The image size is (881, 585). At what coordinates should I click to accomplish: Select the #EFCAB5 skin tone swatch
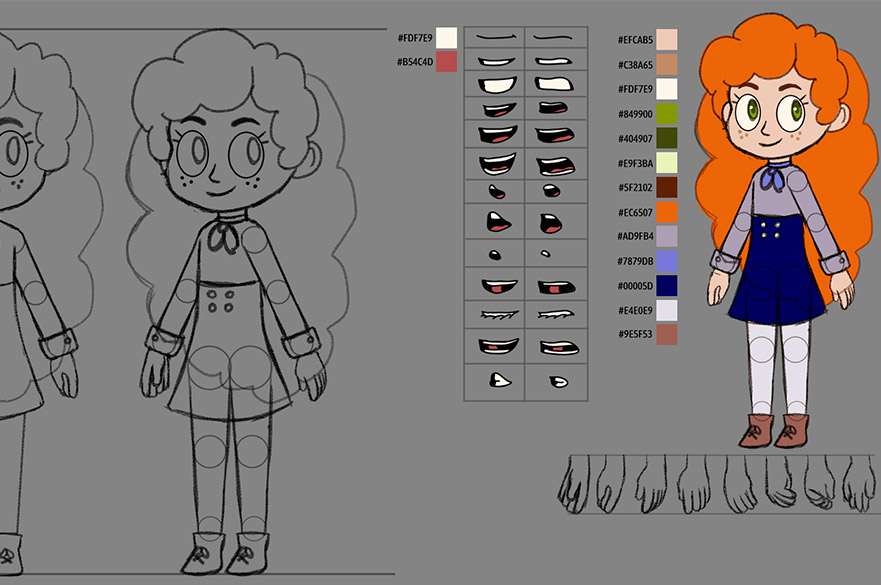click(x=667, y=40)
